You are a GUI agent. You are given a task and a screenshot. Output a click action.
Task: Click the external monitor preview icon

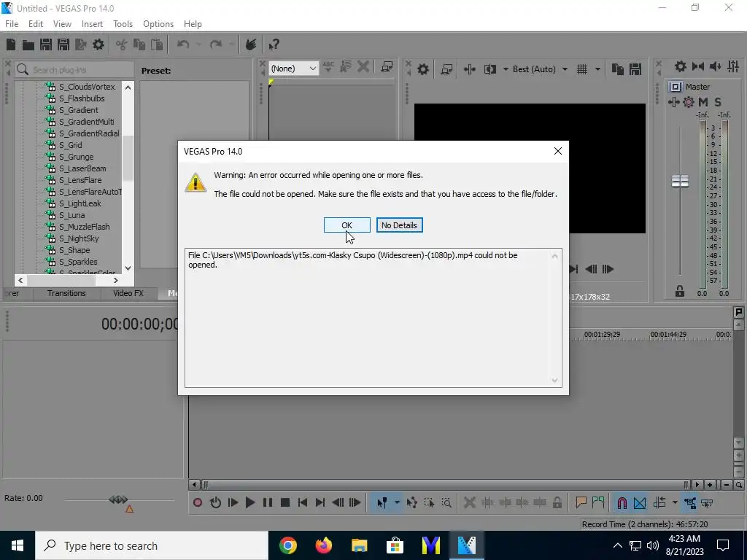(446, 69)
